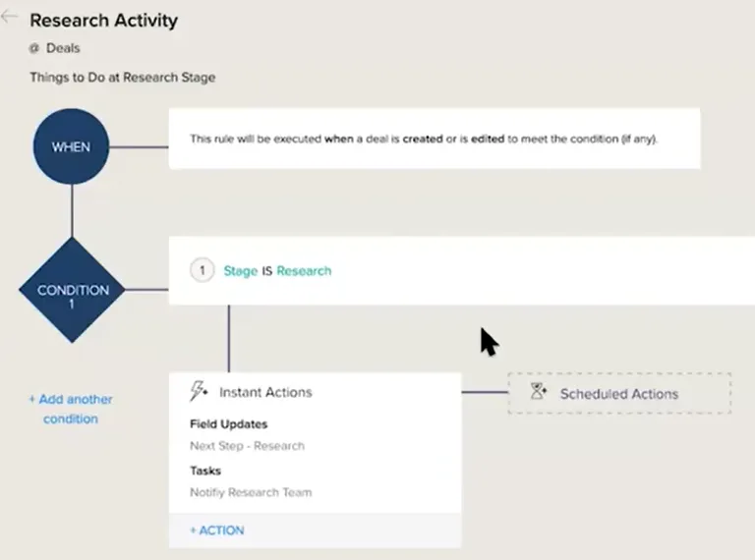Select the CONDITION 1 diamond node

click(72, 290)
